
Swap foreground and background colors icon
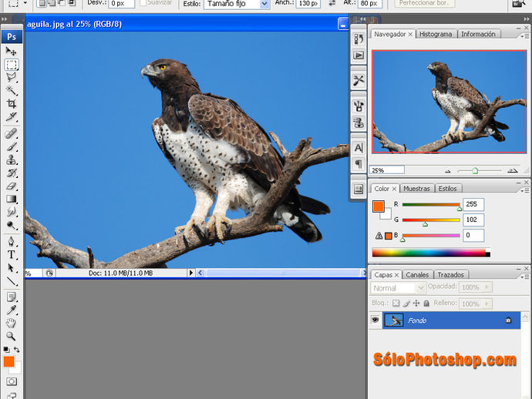17,350
